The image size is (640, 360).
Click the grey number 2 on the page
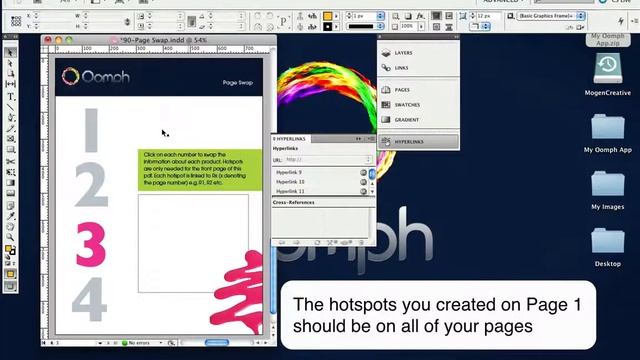pyautogui.click(x=91, y=185)
